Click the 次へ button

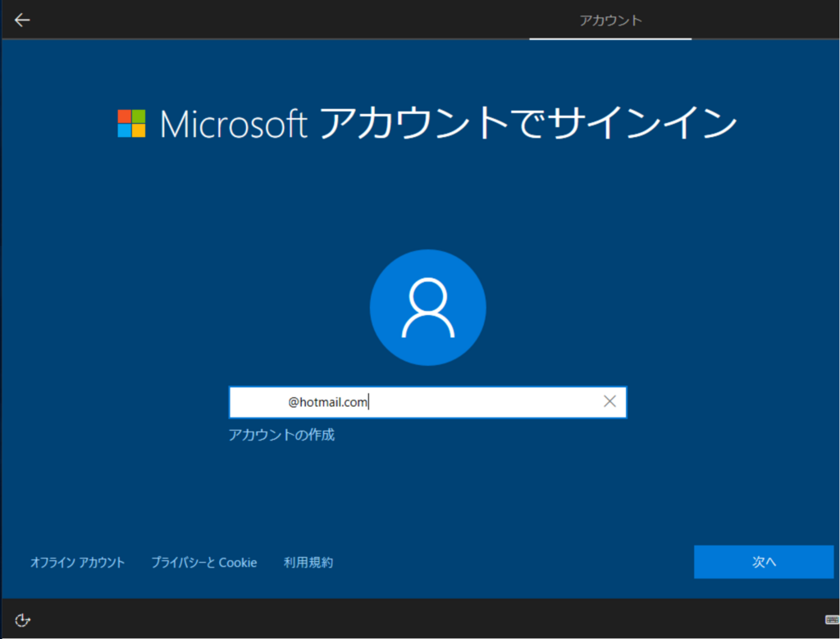pos(764,562)
